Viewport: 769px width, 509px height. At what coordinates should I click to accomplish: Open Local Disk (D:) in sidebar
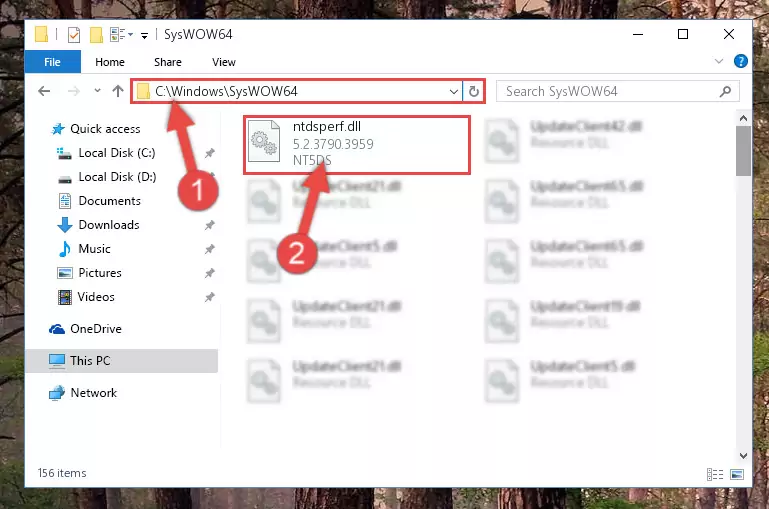117,177
